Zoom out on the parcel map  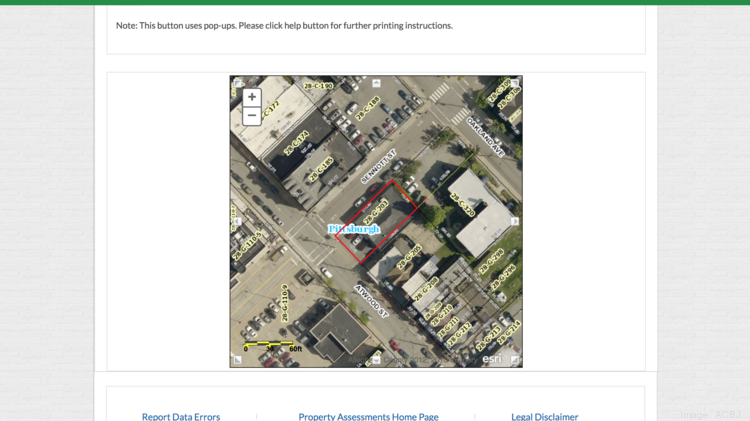(x=252, y=116)
